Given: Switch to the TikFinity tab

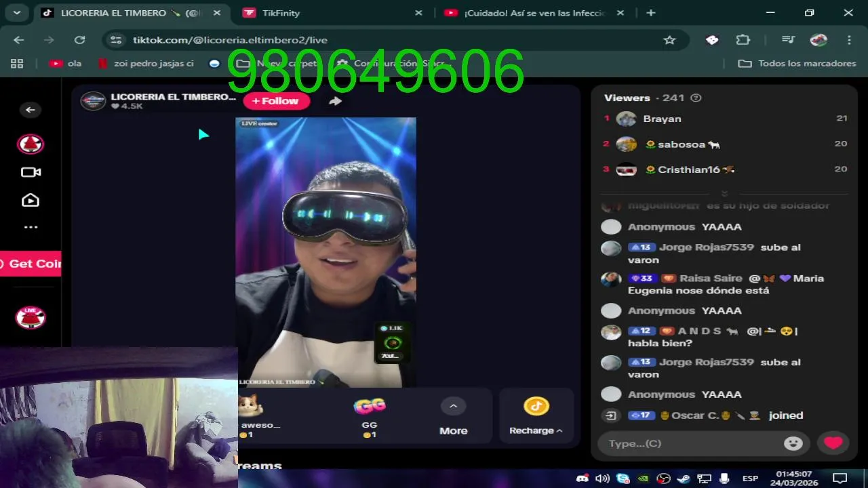Looking at the screenshot, I should coord(334,13).
